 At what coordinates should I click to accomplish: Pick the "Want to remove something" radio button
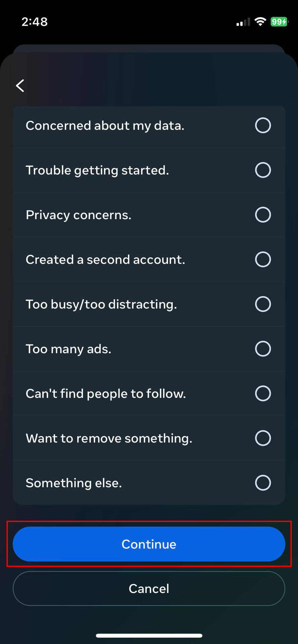pos(263,438)
